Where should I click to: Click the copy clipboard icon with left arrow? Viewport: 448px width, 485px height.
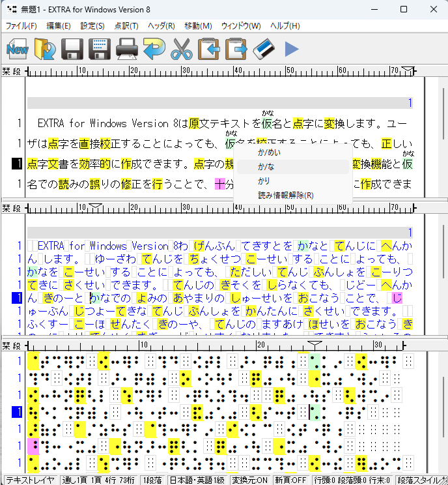point(208,48)
